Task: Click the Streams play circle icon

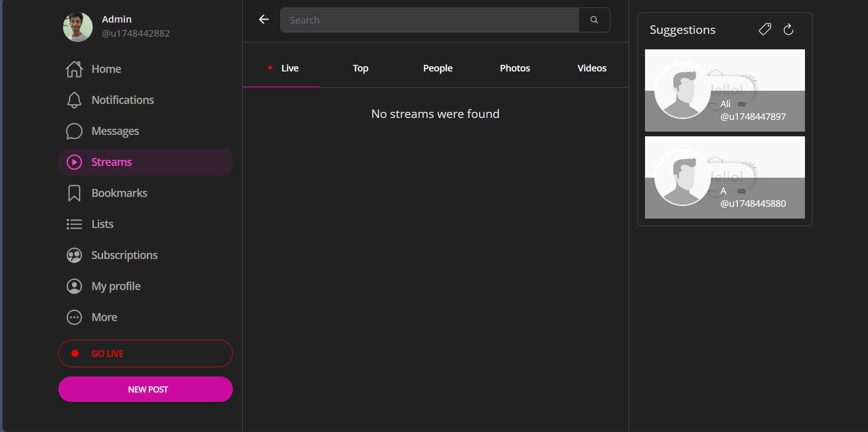Action: 74,162
